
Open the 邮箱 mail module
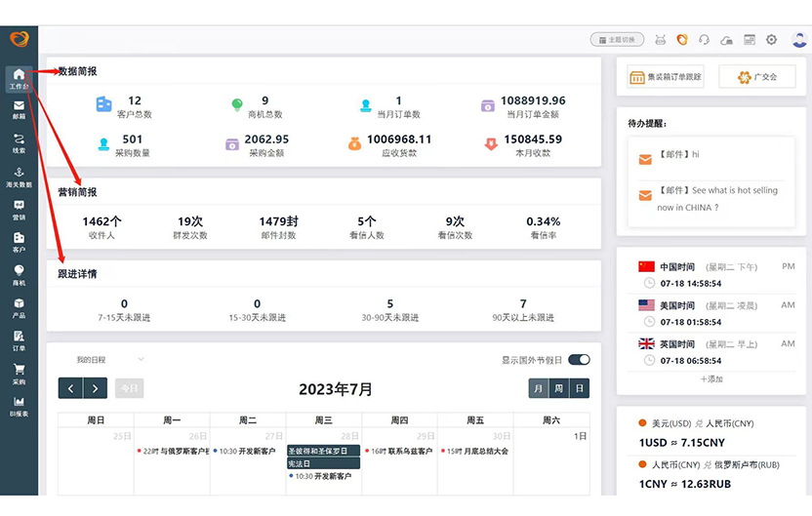pyautogui.click(x=19, y=109)
